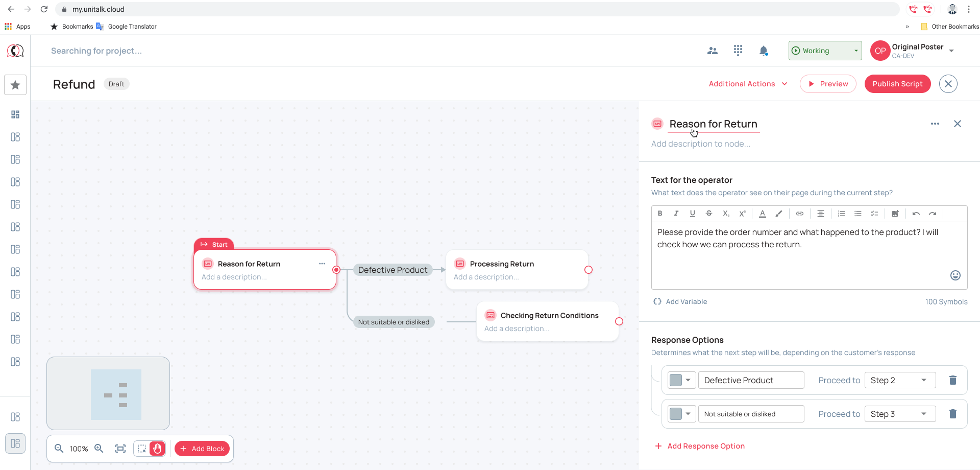Insert bulleted list
This screenshot has width=980, height=470.
click(858, 214)
